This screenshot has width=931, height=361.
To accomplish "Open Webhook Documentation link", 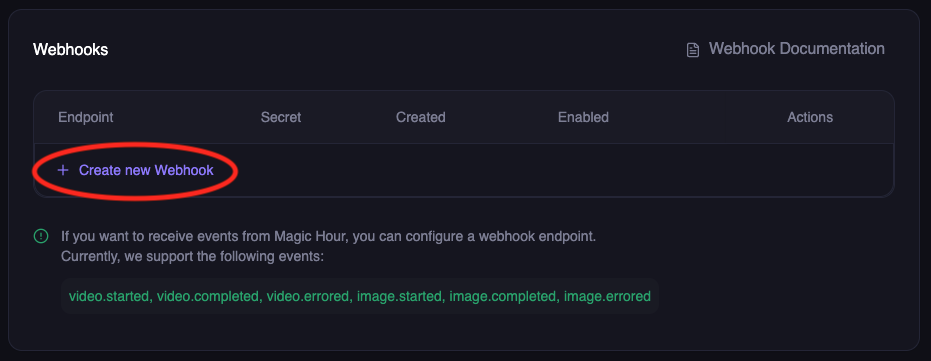I will (786, 49).
